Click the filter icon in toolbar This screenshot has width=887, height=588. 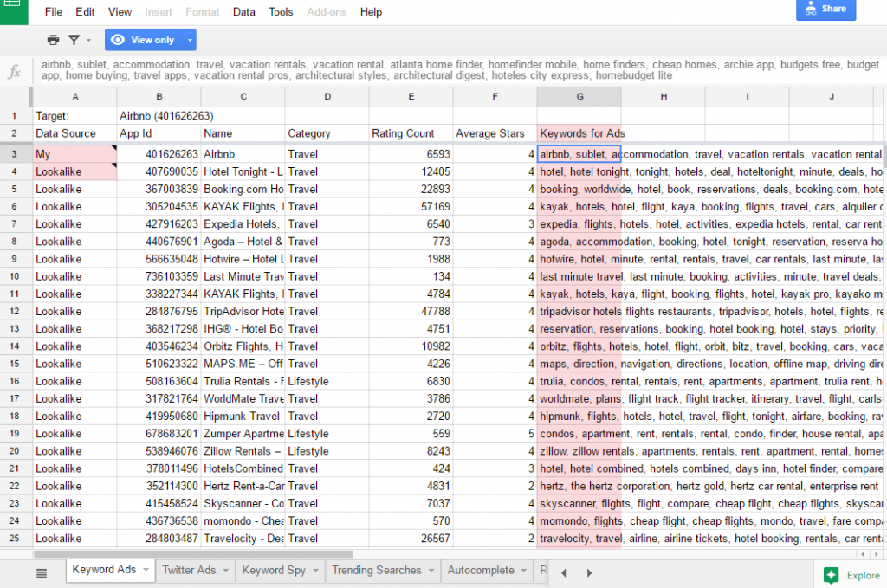[x=74, y=40]
